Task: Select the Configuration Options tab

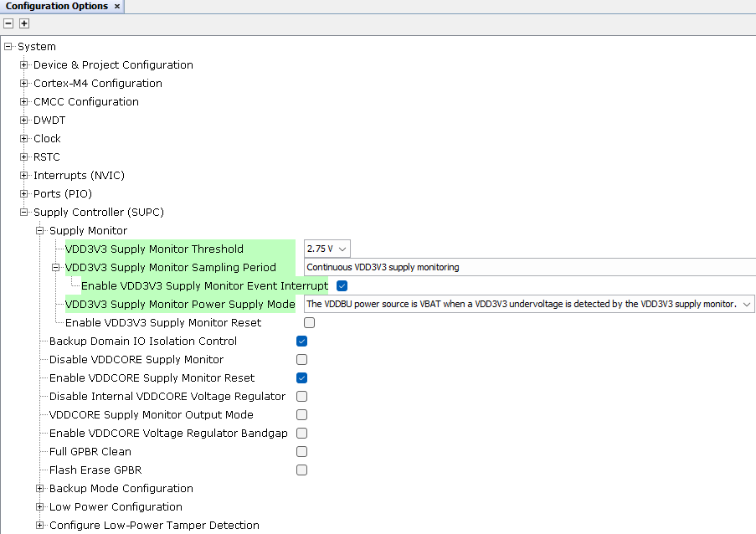Action: click(x=56, y=7)
